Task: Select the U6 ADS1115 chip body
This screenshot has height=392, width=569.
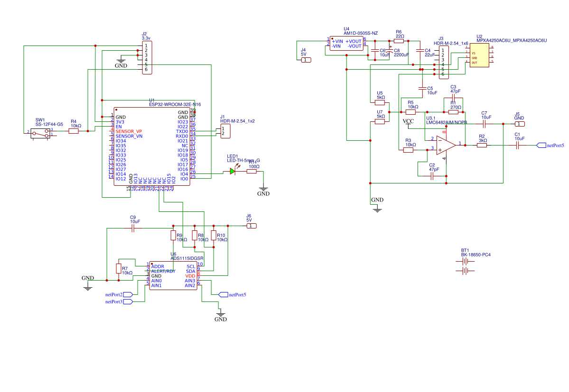Action: pyautogui.click(x=173, y=276)
